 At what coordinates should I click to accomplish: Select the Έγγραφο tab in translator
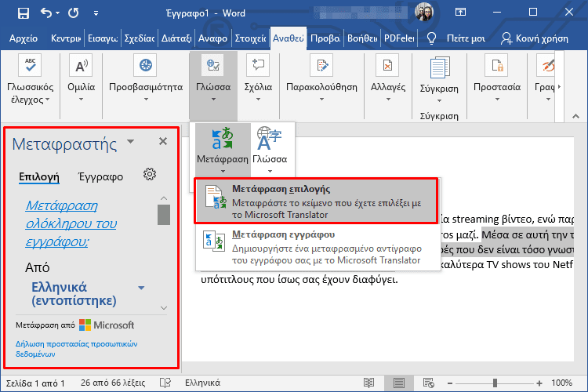(100, 176)
